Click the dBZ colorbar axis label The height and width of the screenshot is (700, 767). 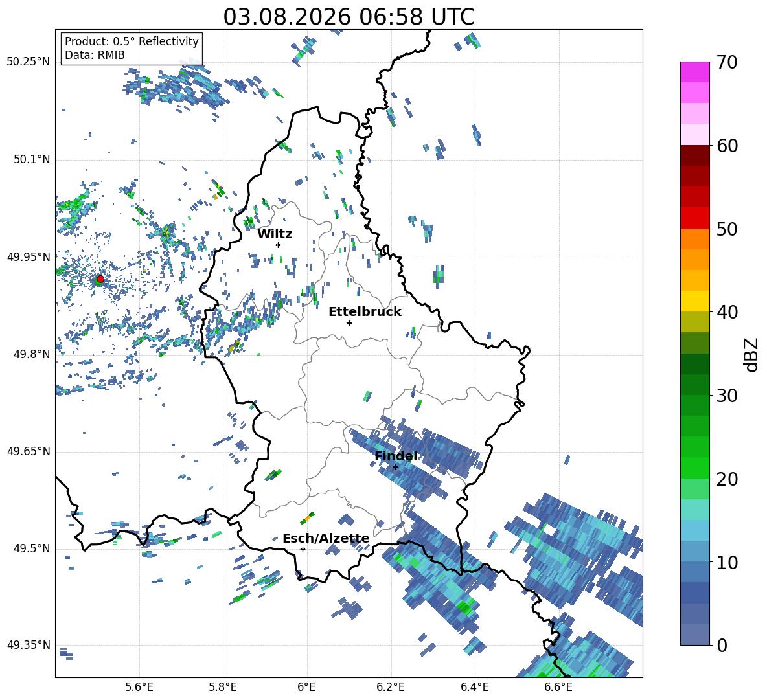click(x=752, y=354)
